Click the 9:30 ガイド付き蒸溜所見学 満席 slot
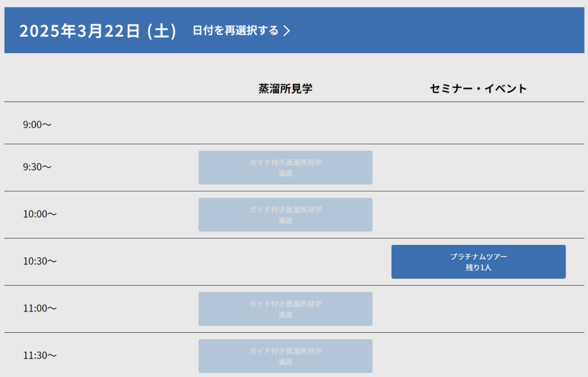The width and height of the screenshot is (588, 377). 285,168
